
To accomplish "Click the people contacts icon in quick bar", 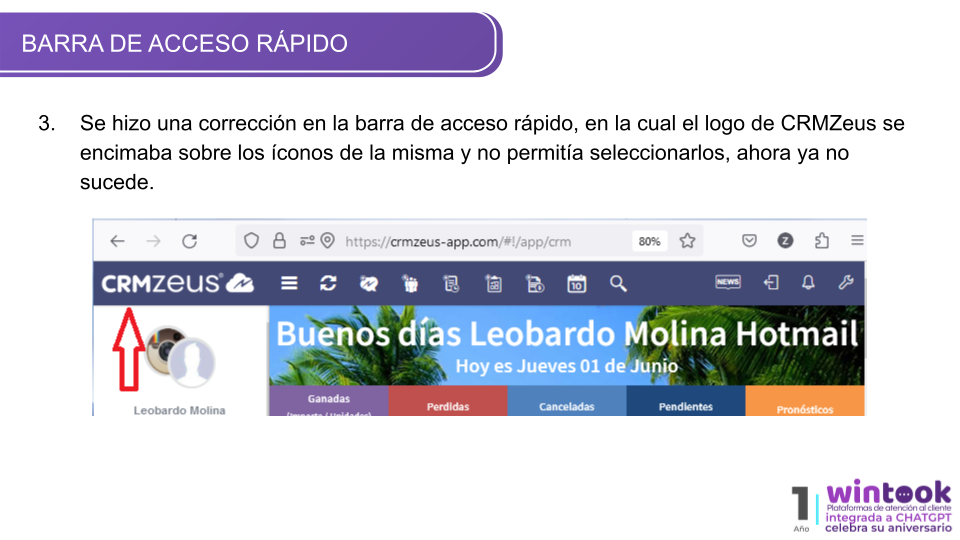I will point(410,283).
